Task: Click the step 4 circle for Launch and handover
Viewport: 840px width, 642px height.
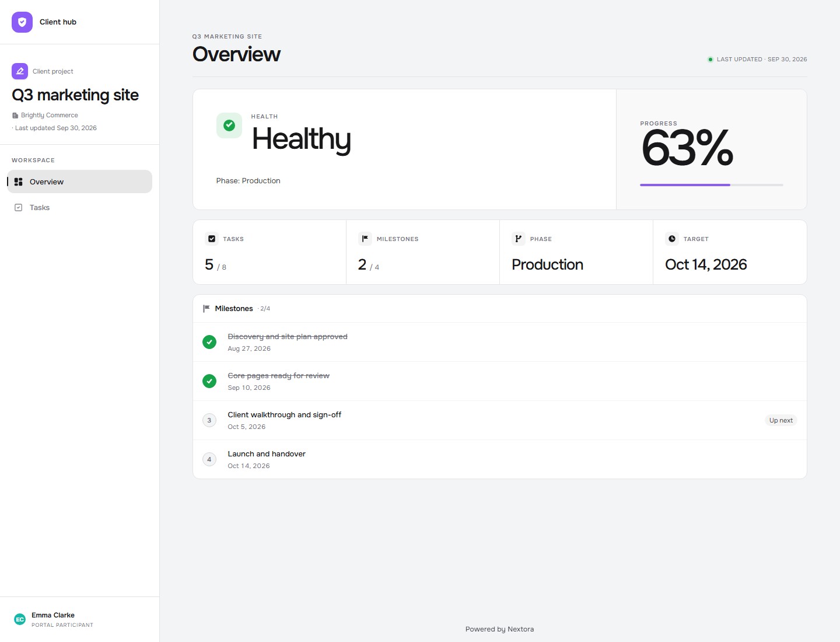Action: click(x=209, y=459)
